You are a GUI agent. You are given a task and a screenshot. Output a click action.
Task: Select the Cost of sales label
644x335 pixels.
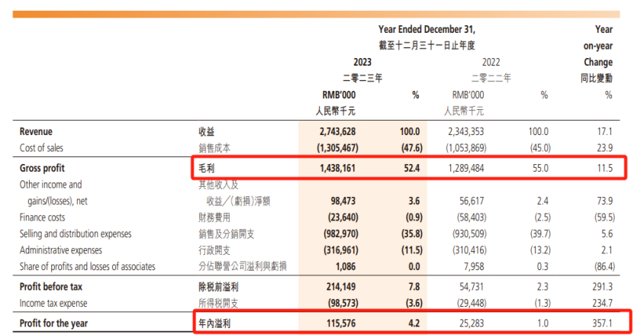pos(45,147)
